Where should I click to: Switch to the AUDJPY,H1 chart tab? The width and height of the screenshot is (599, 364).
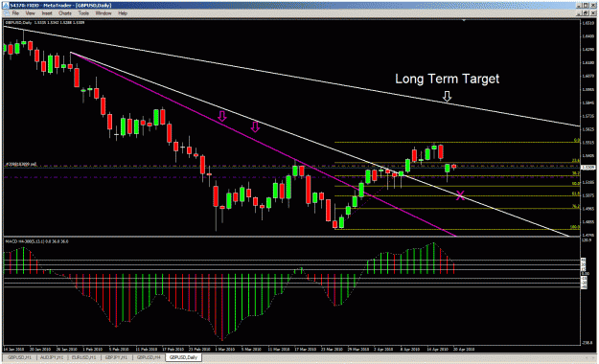(x=53, y=357)
